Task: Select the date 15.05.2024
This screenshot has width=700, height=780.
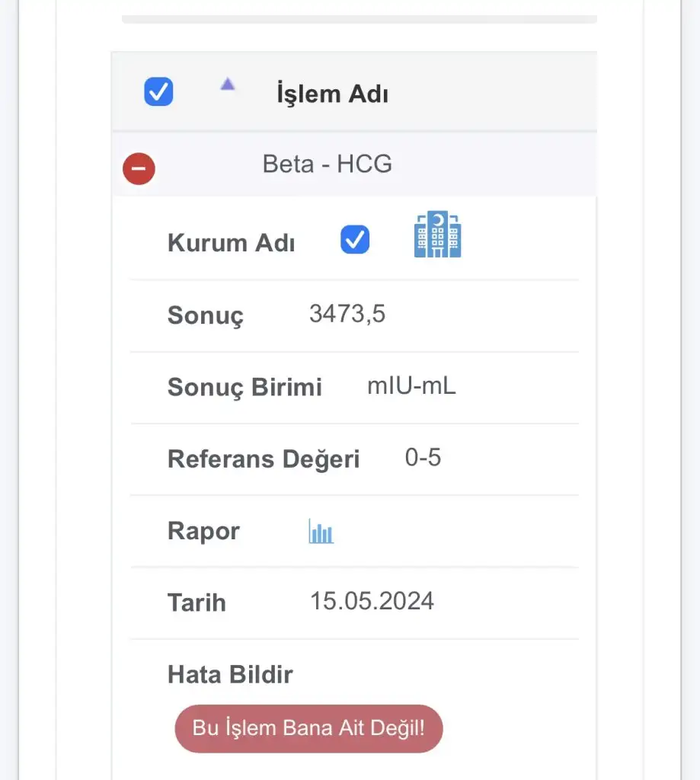Action: pyautogui.click(x=372, y=601)
